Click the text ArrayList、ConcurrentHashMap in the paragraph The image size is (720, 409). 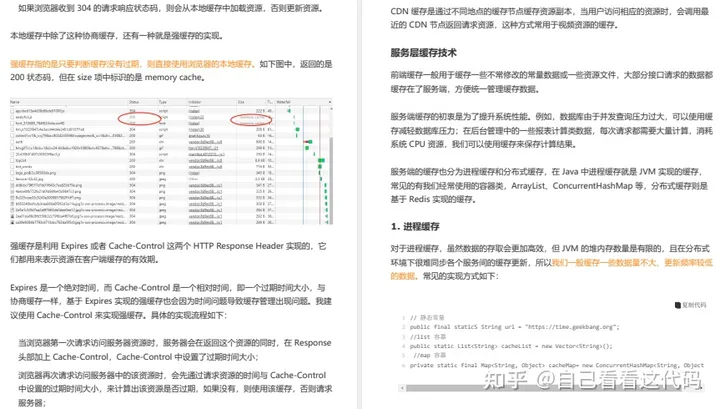click(572, 186)
